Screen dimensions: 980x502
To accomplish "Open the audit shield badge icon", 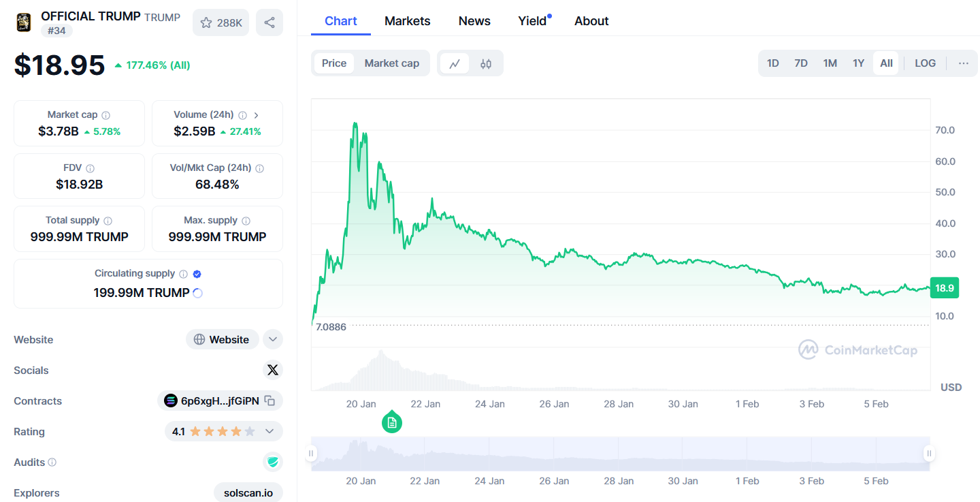I will point(273,462).
